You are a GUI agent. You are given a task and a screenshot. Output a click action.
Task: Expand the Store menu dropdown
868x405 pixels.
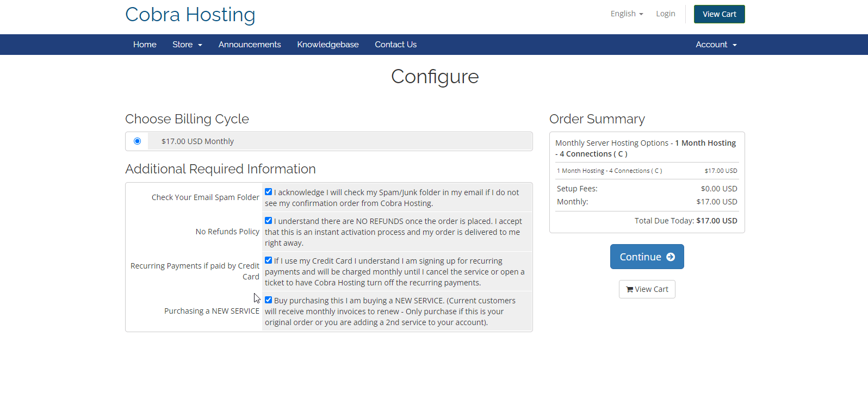pyautogui.click(x=187, y=45)
